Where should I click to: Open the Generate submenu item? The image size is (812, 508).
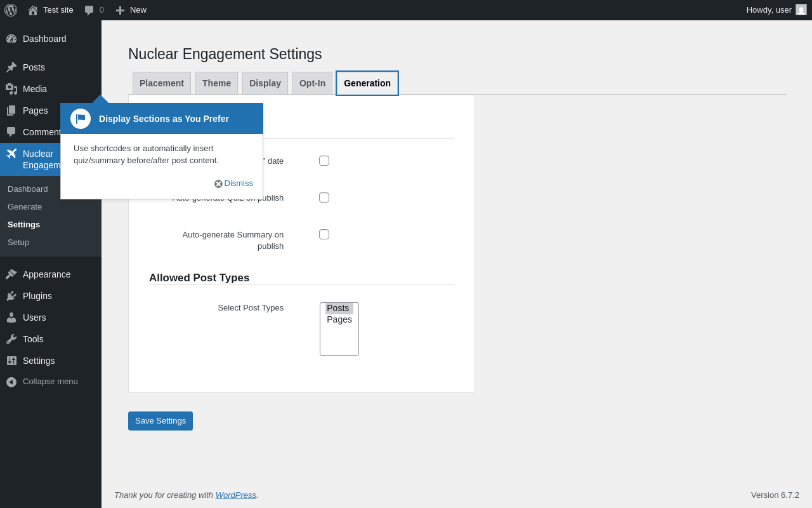pyautogui.click(x=25, y=206)
